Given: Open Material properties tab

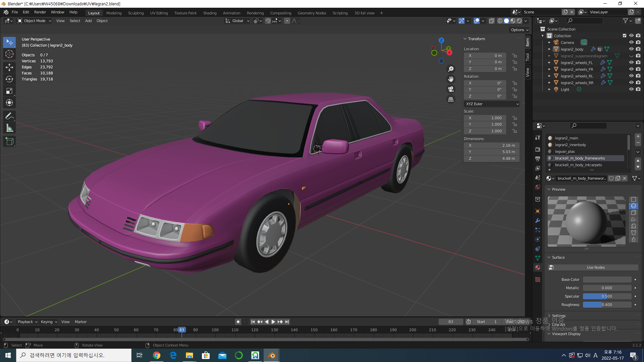Looking at the screenshot, I should [x=538, y=267].
